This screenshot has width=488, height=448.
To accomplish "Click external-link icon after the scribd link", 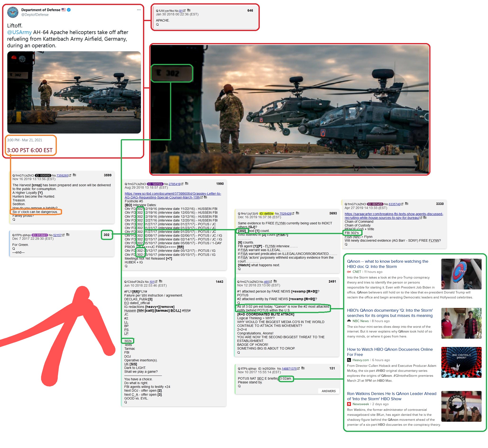I will [x=201, y=198].
